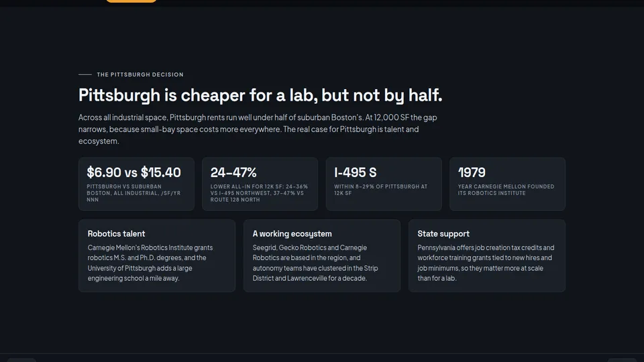Click the State support heading
The height and width of the screenshot is (362, 644).
[443, 233]
